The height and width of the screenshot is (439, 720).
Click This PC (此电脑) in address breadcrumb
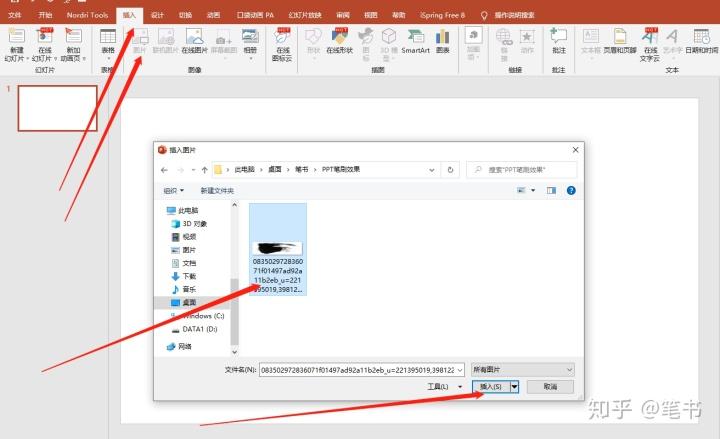[244, 169]
